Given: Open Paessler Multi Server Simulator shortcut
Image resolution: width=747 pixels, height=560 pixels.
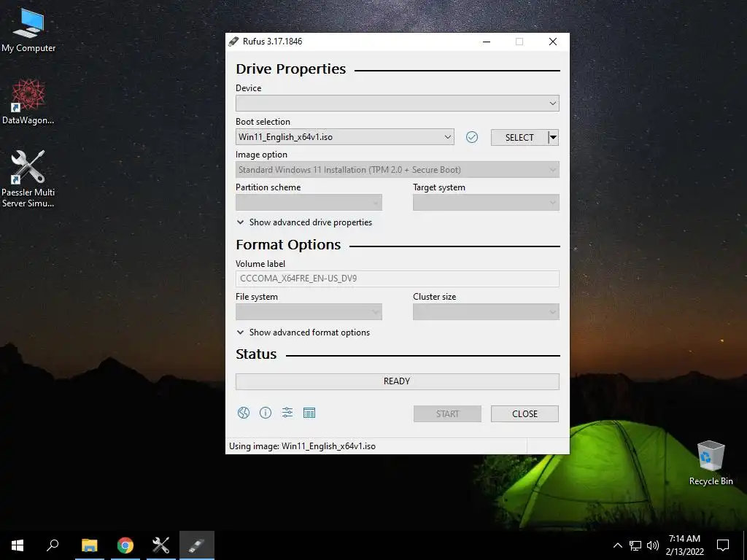Looking at the screenshot, I should point(28,179).
